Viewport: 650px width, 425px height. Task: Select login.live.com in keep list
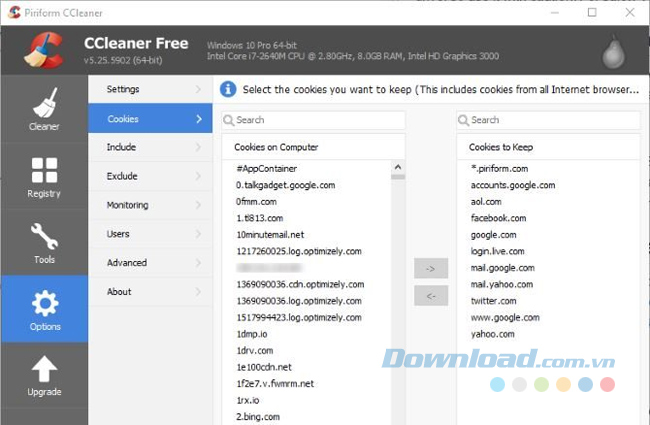497,251
